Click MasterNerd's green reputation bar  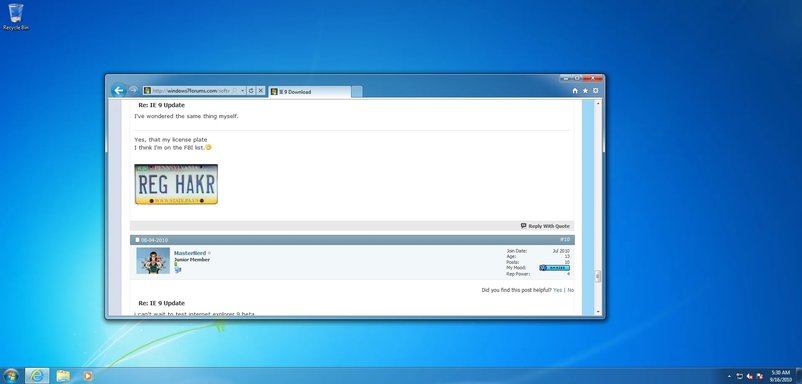point(175,264)
